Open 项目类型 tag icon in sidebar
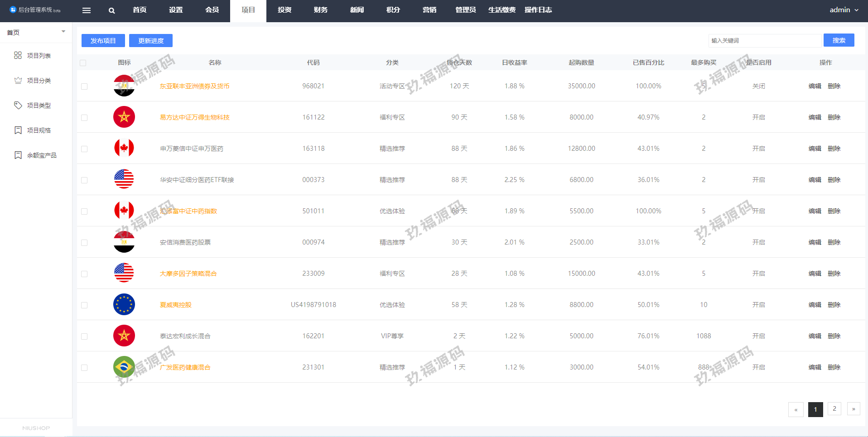Image resolution: width=868 pixels, height=437 pixels. click(x=18, y=105)
